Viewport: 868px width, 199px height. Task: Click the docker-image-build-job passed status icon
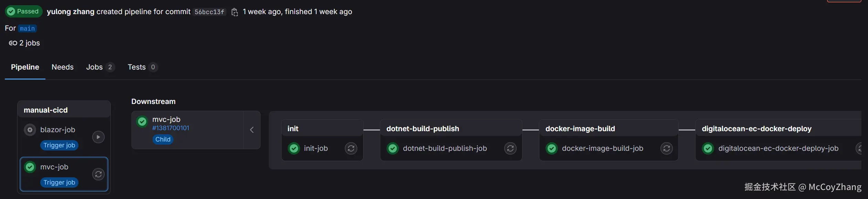tap(552, 148)
